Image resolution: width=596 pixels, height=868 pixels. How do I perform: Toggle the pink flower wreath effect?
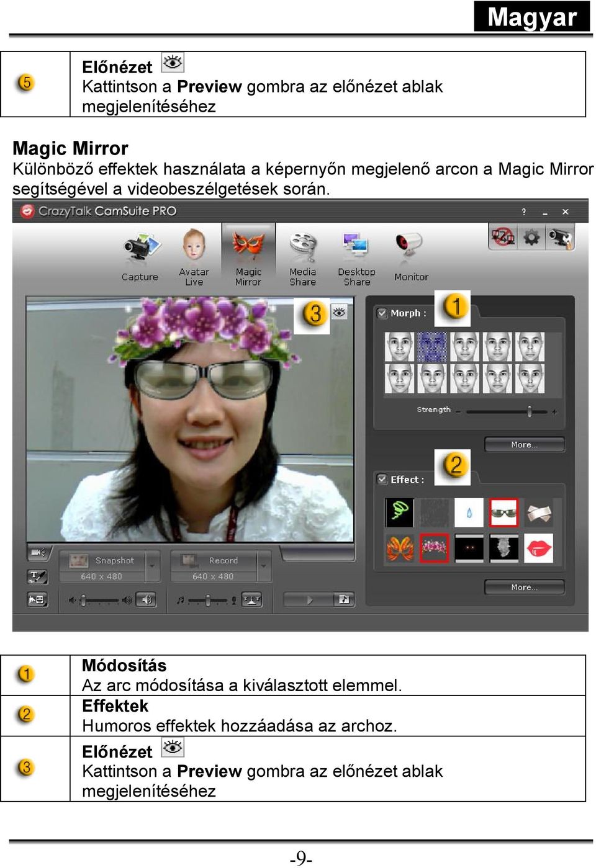435,548
